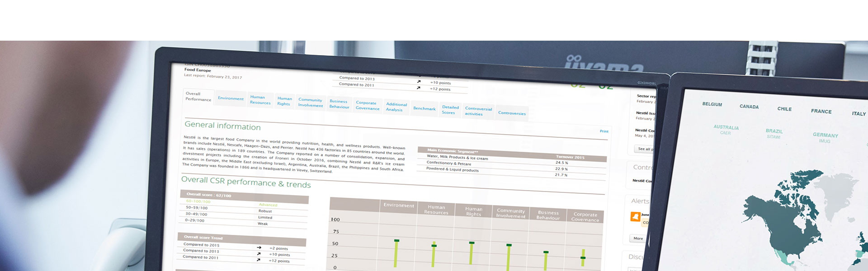Viewport: 868px width, 271px height.
Task: Click the 'Advanced' rating label
Action: pyautogui.click(x=268, y=205)
